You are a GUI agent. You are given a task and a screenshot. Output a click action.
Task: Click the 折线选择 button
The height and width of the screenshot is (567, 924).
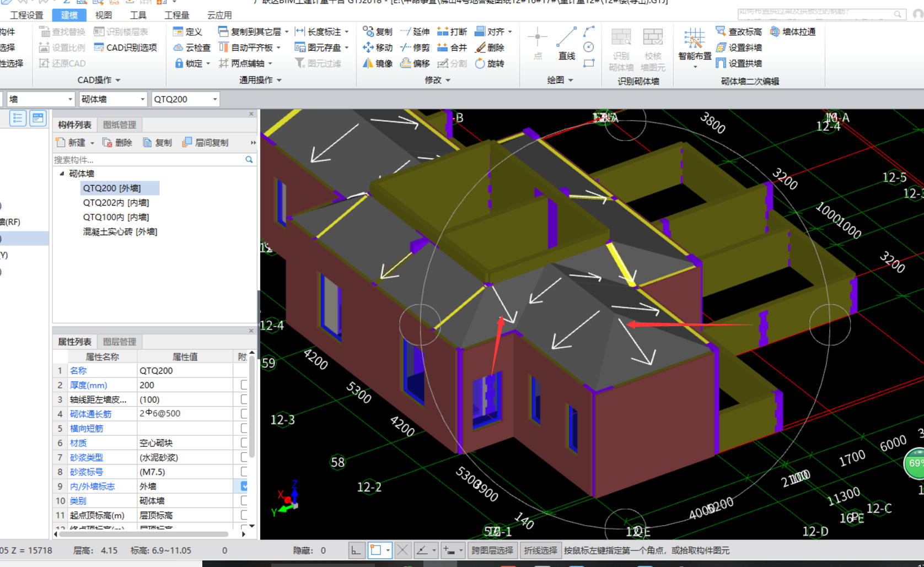540,550
